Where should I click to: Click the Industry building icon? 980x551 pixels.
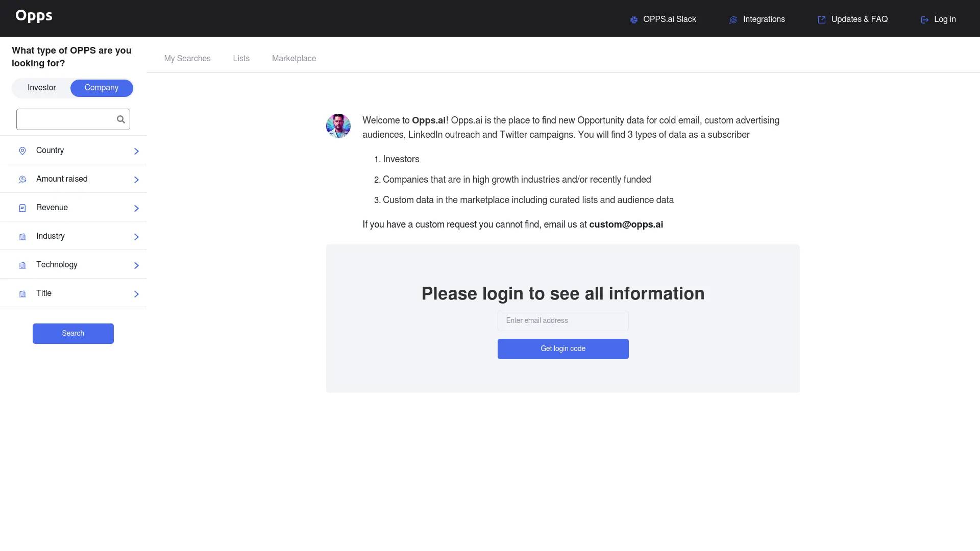pos(22,237)
